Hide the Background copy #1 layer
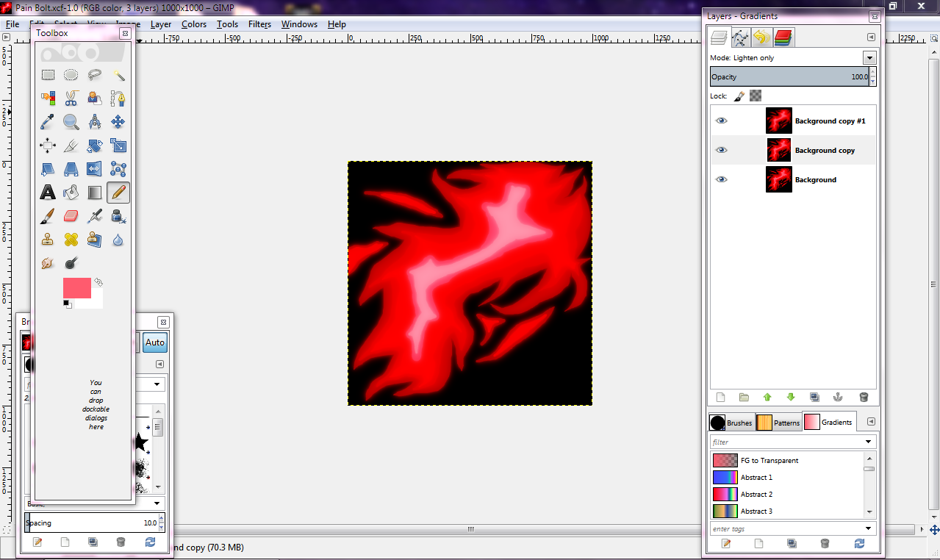The width and height of the screenshot is (940, 560). pos(722,121)
